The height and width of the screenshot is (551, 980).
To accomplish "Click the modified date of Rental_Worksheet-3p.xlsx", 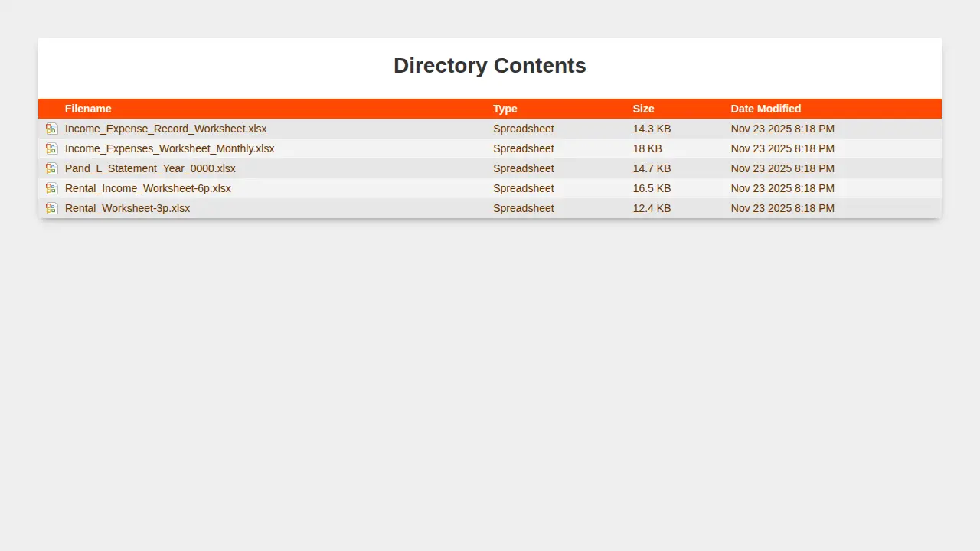I will coord(782,208).
